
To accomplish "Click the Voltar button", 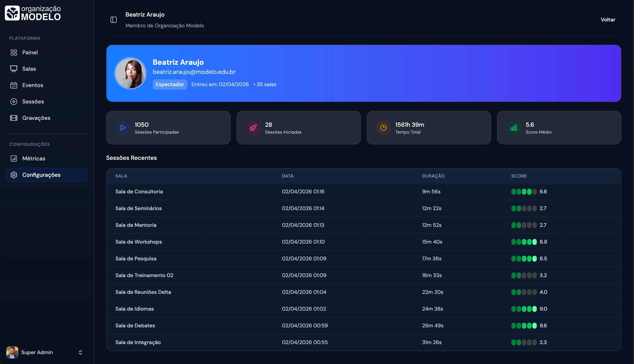I will point(608,20).
